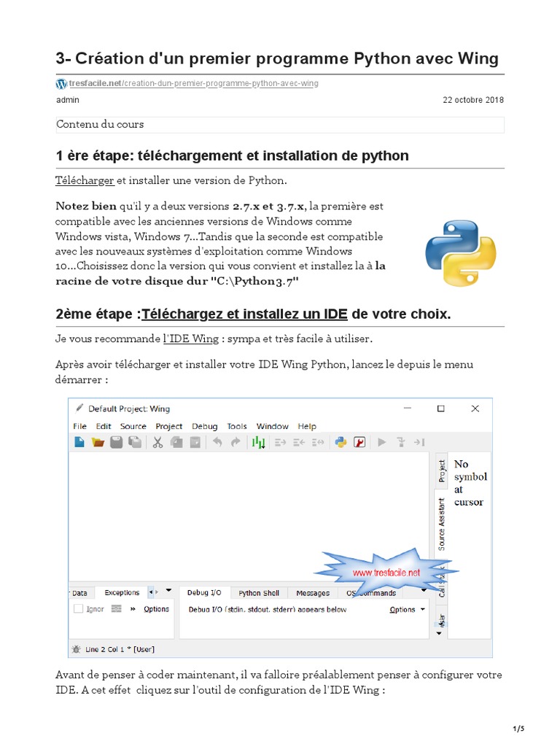This screenshot has height=747, width=560.
Task: Select the vertical Project tab
Action: point(442,471)
